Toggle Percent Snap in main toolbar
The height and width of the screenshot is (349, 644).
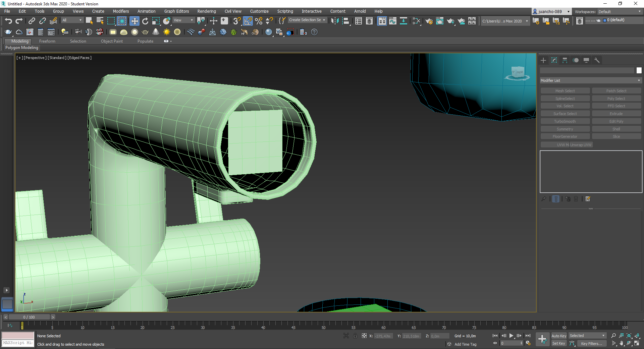tap(259, 21)
